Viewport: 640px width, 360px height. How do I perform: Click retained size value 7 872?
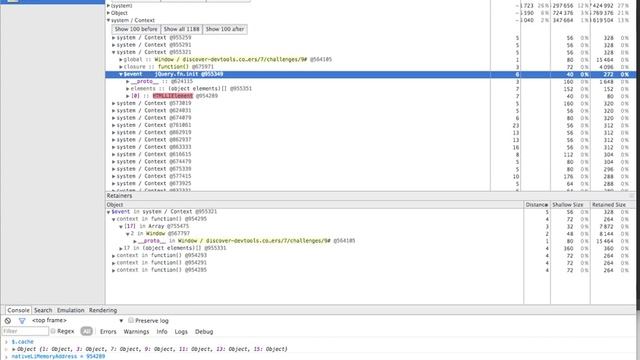pos(607,227)
